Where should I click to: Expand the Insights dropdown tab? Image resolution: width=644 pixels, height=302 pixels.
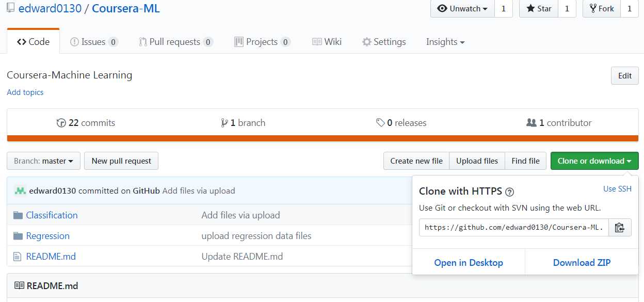[x=445, y=42]
